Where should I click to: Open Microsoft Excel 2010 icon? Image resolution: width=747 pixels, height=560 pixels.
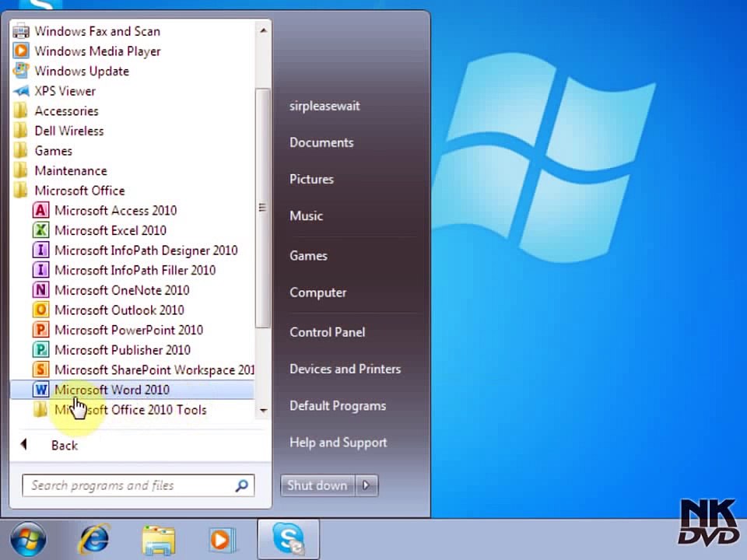(x=41, y=230)
